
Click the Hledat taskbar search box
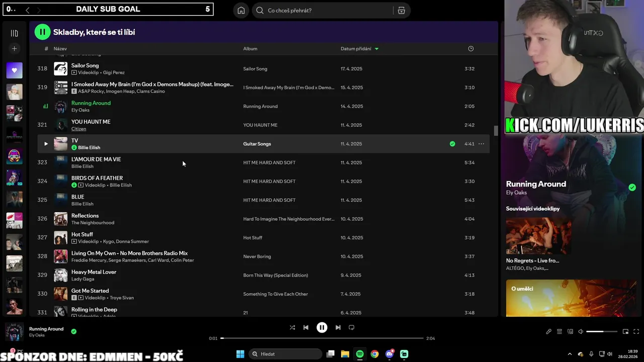285,354
